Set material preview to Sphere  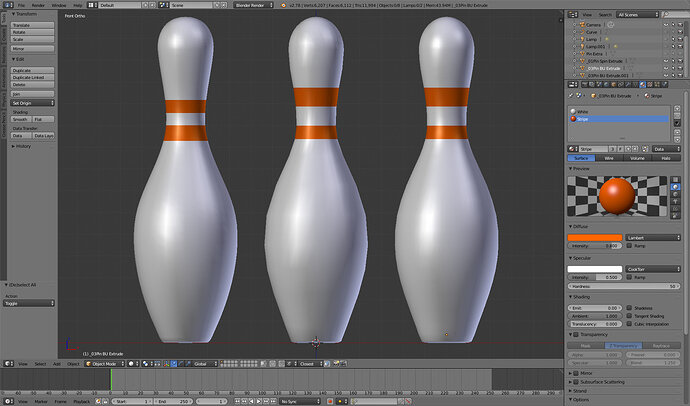pos(675,187)
